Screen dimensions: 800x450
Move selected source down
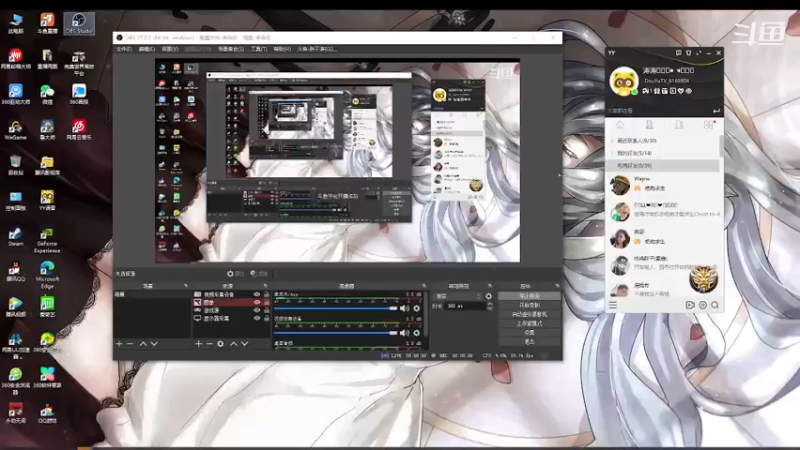(244, 344)
